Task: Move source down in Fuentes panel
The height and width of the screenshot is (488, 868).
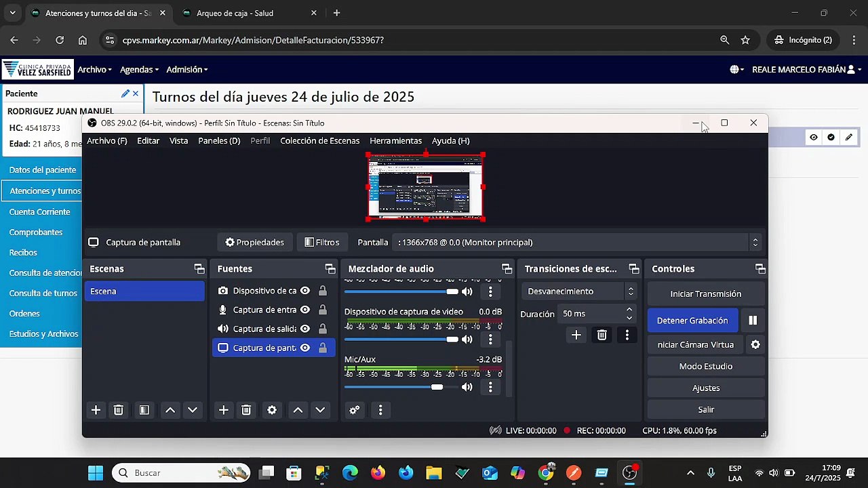Action: pos(320,410)
